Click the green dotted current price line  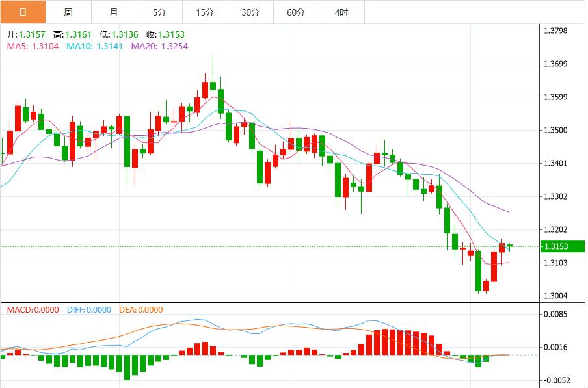[260, 246]
